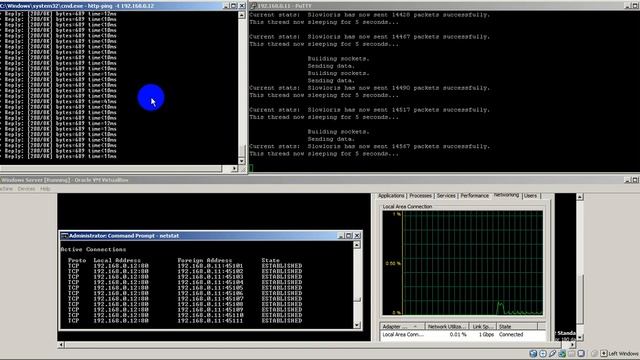
Task: Close the http-ping cmd window
Action: pos(242,6)
